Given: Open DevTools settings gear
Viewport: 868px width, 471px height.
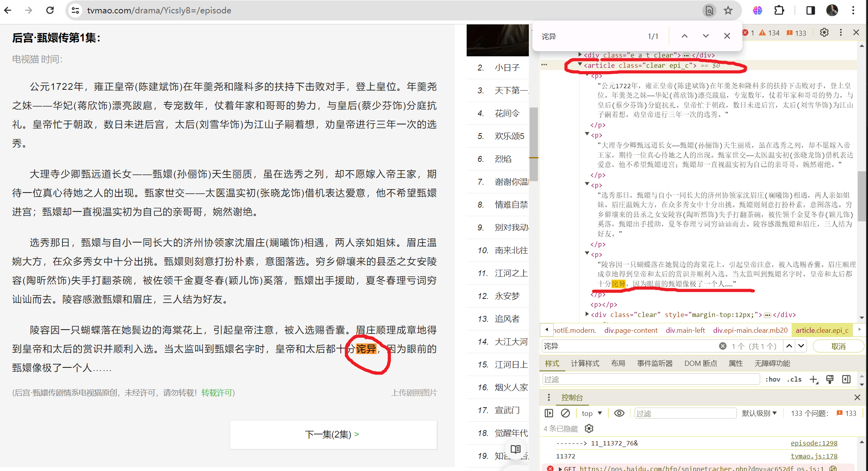Looking at the screenshot, I should click(824, 33).
